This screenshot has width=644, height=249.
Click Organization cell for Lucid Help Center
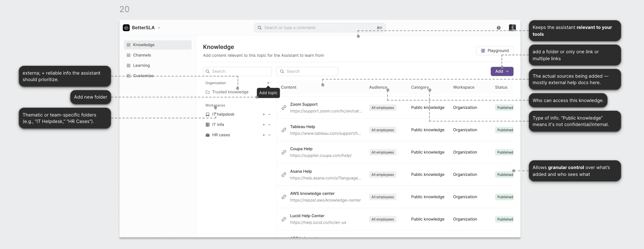465,219
